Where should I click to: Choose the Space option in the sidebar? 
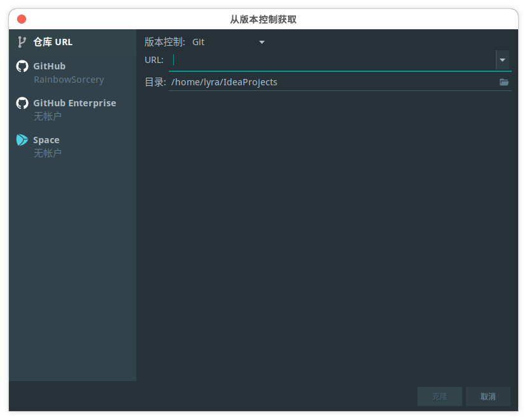(x=73, y=146)
